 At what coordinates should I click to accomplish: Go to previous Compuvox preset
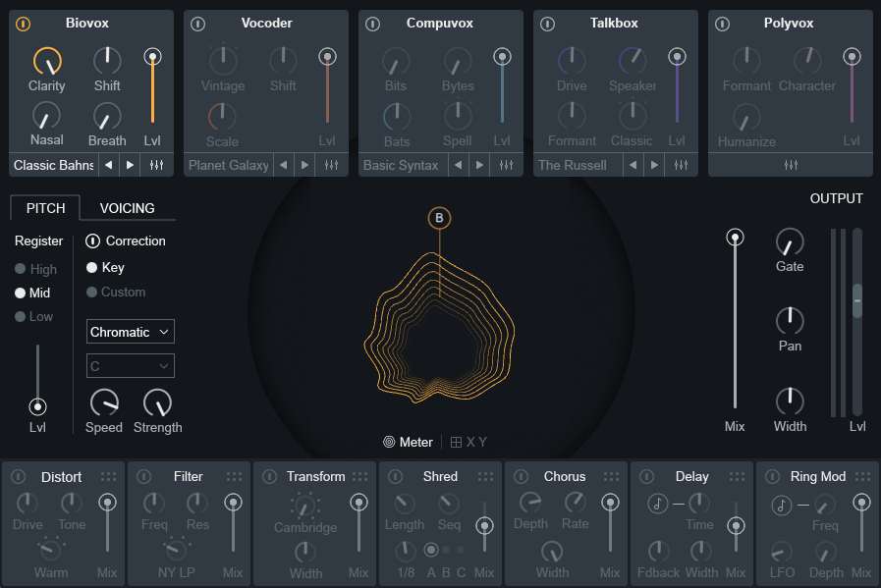[458, 165]
